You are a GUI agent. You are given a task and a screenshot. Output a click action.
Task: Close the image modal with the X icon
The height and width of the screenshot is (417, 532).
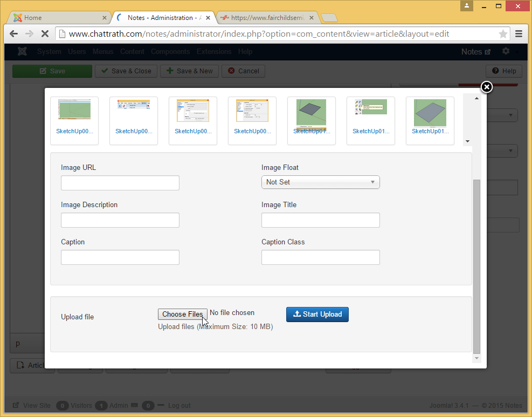[486, 87]
